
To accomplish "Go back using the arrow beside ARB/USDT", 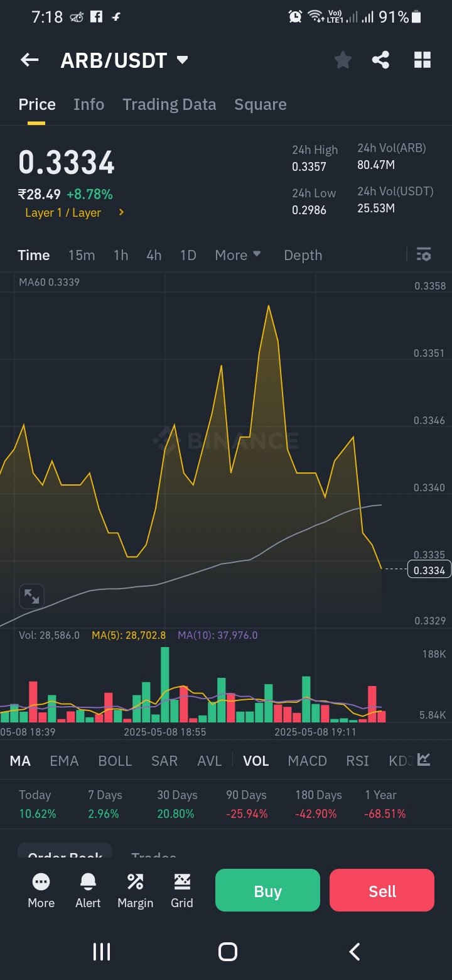I will coord(30,60).
